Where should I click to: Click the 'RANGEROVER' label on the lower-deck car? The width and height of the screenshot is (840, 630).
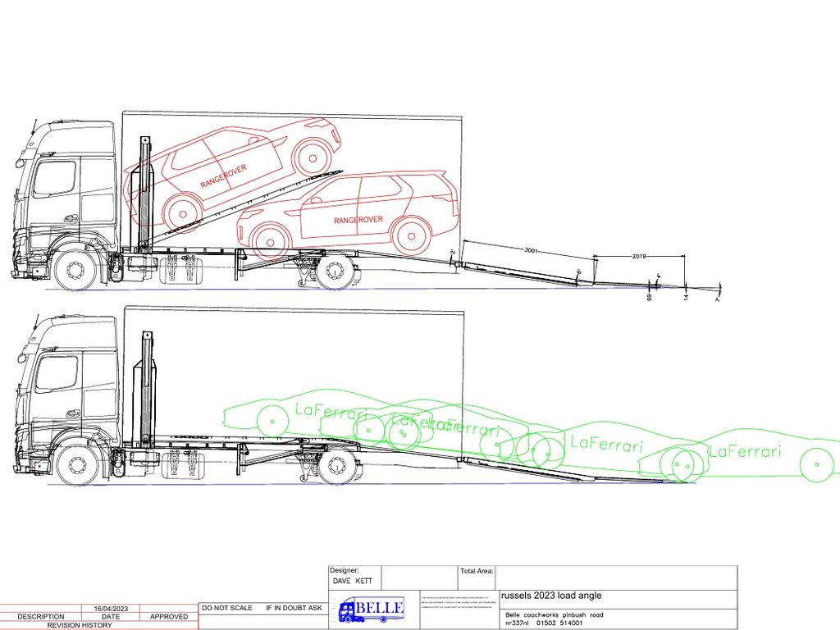[358, 220]
